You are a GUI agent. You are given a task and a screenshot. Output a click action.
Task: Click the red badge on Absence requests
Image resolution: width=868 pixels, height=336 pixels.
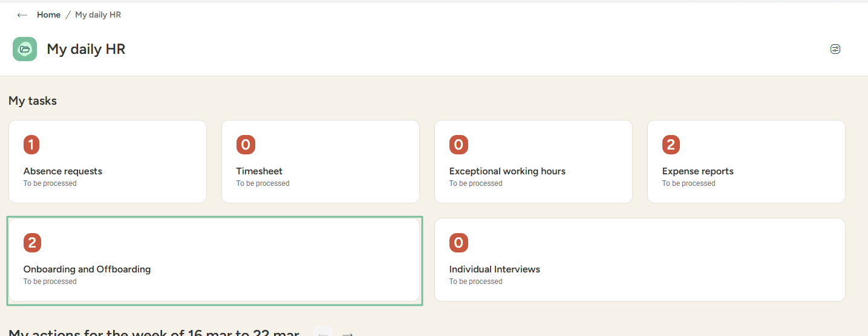(31, 145)
